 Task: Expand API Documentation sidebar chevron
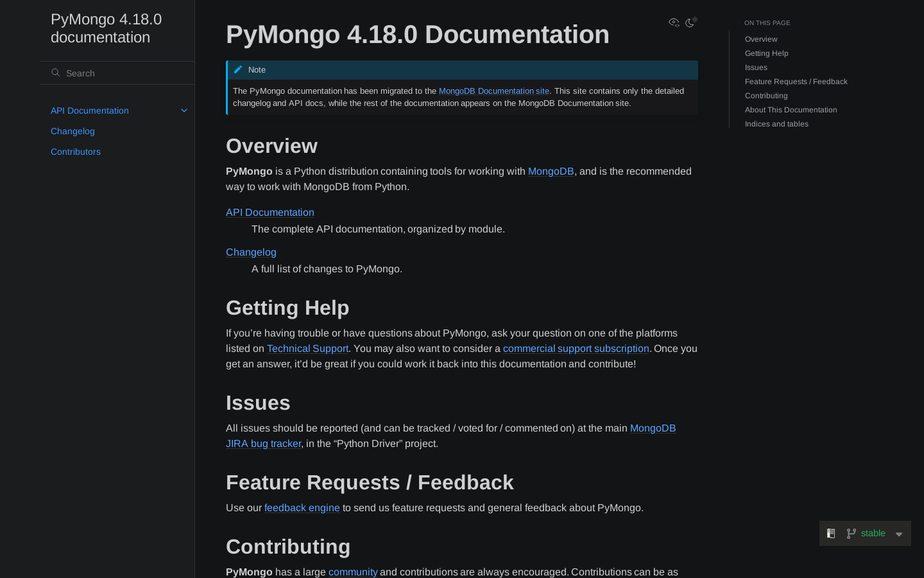coord(184,110)
